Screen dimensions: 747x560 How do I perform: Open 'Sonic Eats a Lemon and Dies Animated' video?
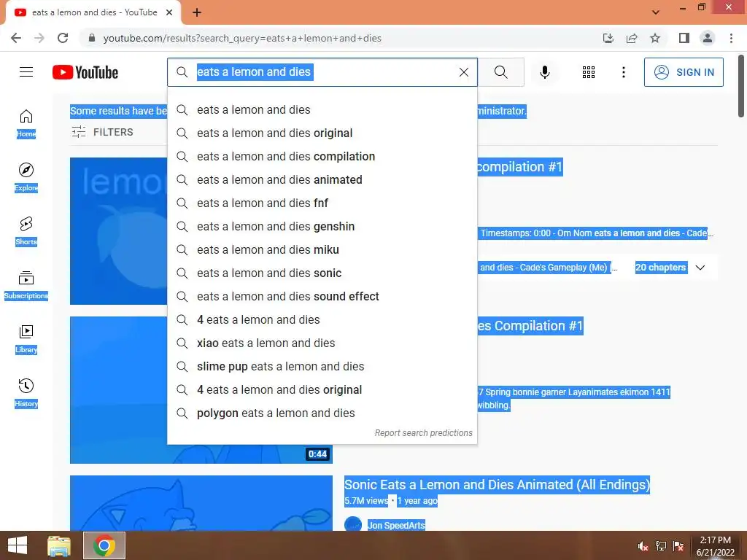click(497, 485)
